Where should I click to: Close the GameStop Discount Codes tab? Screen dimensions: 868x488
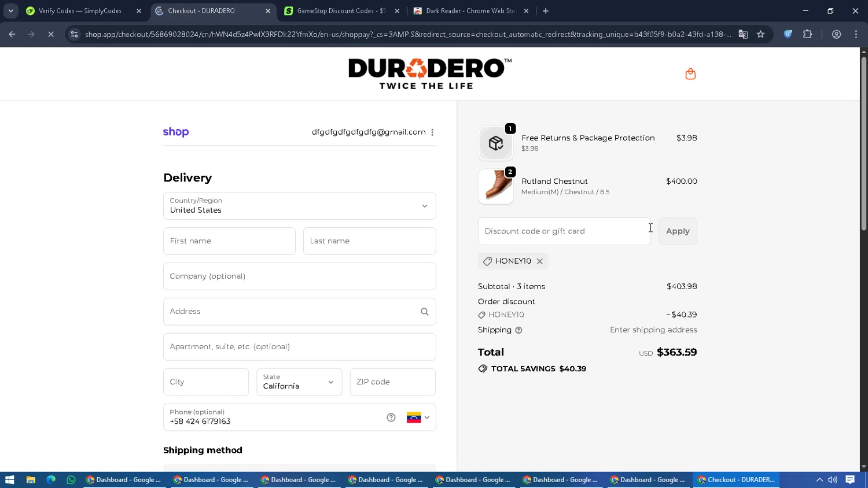(x=397, y=11)
